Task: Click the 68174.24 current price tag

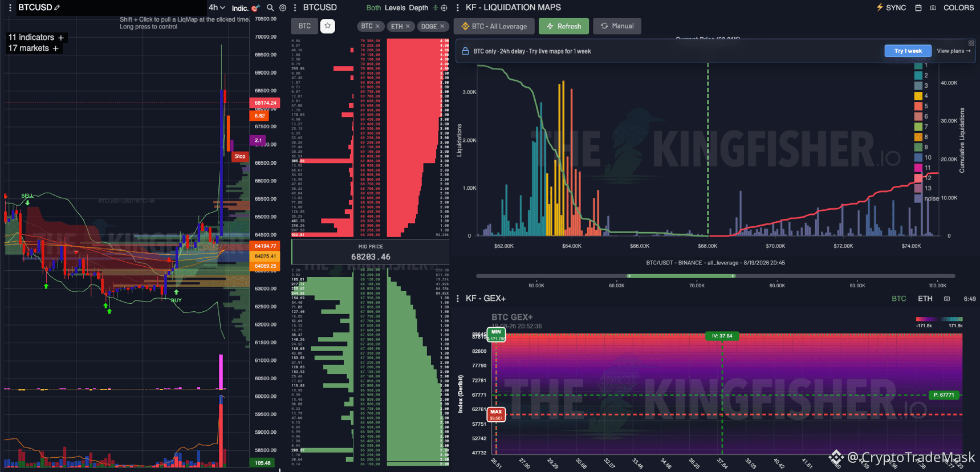Action: [265, 103]
